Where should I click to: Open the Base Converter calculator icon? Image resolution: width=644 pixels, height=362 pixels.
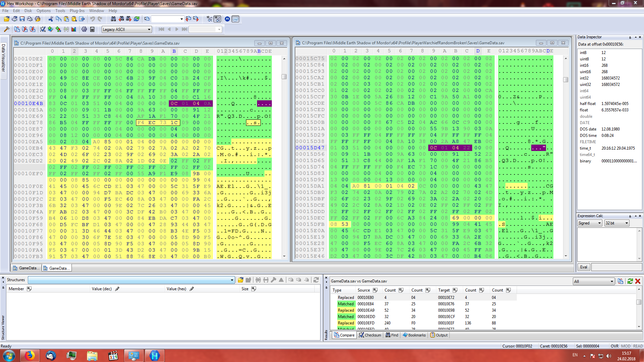92,30
